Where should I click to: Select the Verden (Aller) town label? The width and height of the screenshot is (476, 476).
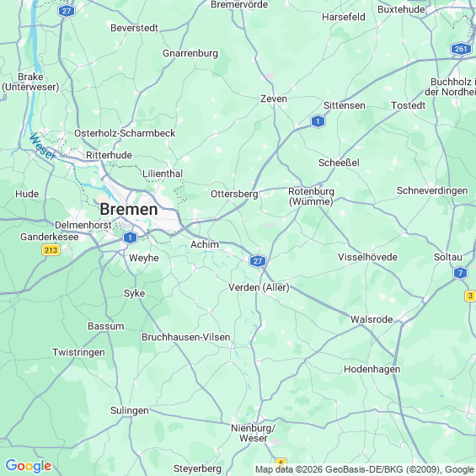pyautogui.click(x=259, y=287)
